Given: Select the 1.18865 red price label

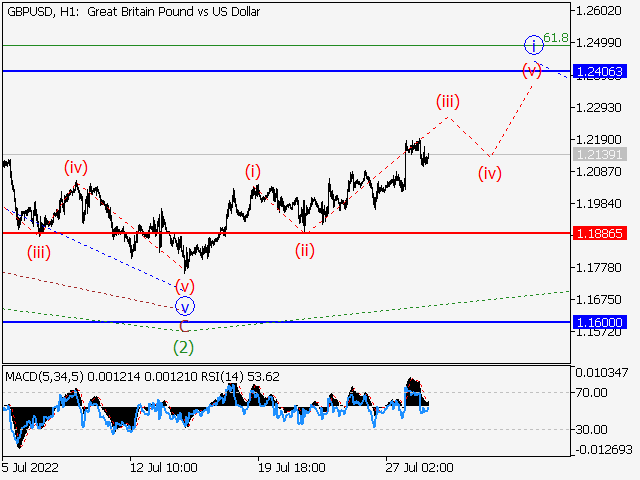Looking at the screenshot, I should pyautogui.click(x=600, y=233).
